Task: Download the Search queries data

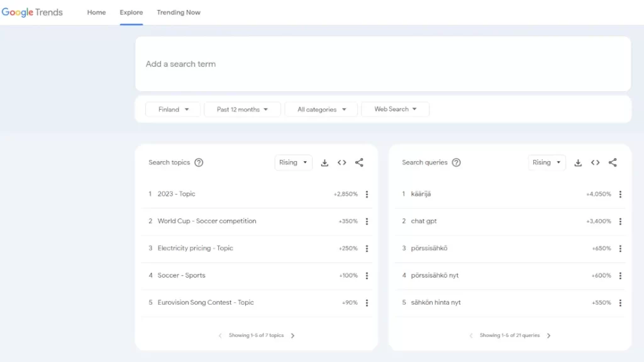Action: point(578,162)
